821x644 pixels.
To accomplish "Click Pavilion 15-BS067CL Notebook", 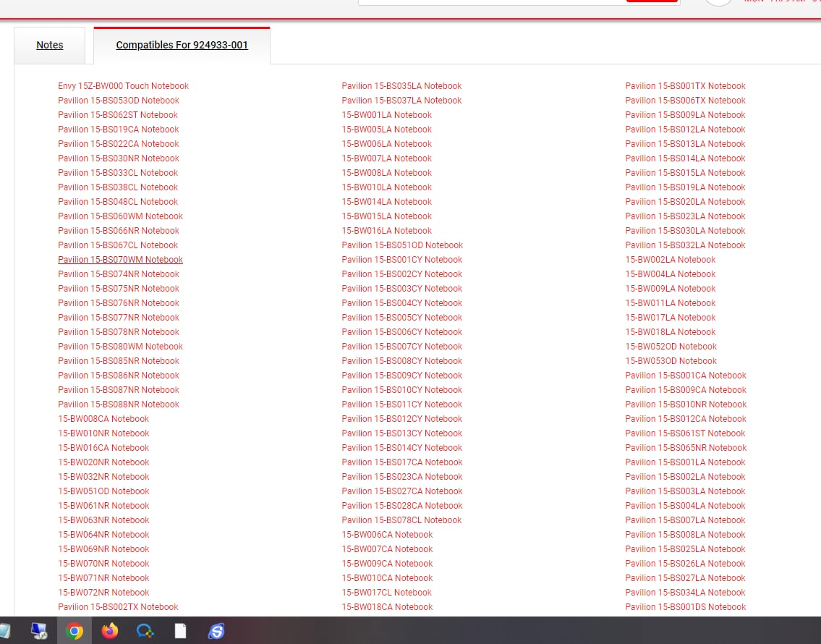I will [x=118, y=245].
